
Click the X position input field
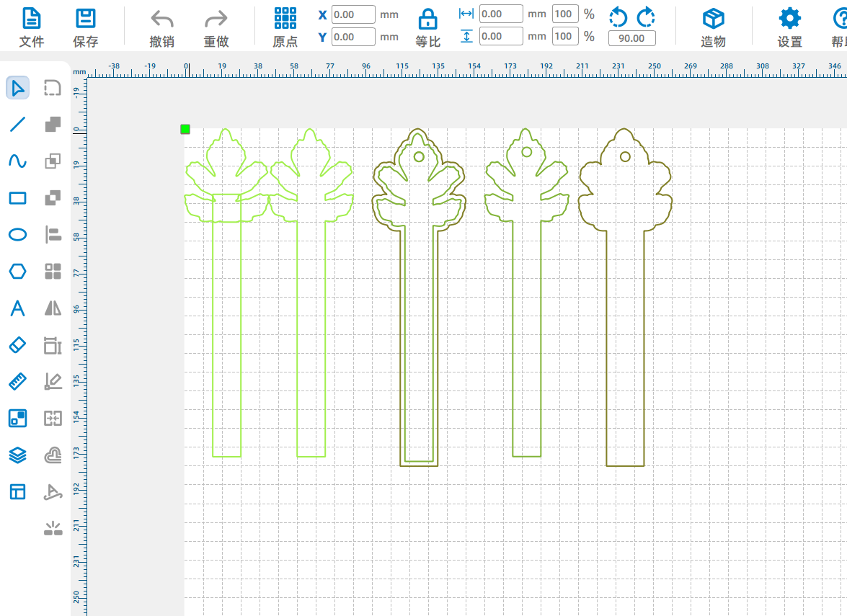pyautogui.click(x=353, y=14)
